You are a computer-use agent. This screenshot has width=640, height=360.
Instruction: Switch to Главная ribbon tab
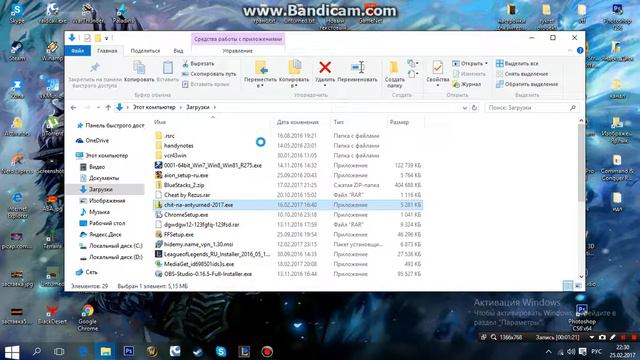(x=107, y=51)
